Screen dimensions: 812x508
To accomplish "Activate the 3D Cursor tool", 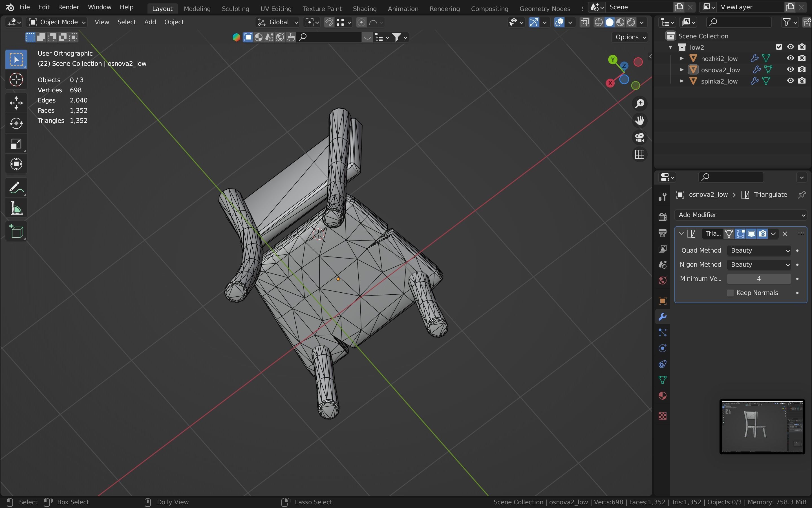I will 16,80.
